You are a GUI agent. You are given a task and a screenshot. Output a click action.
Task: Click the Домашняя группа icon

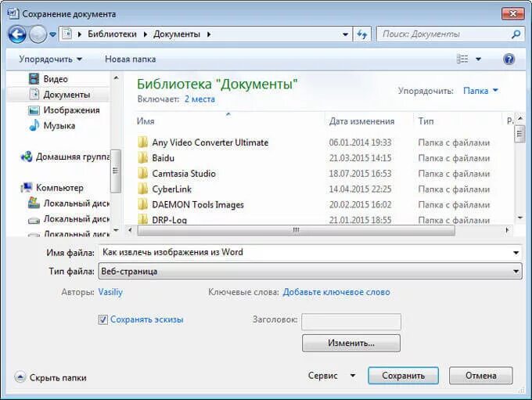[26, 157]
